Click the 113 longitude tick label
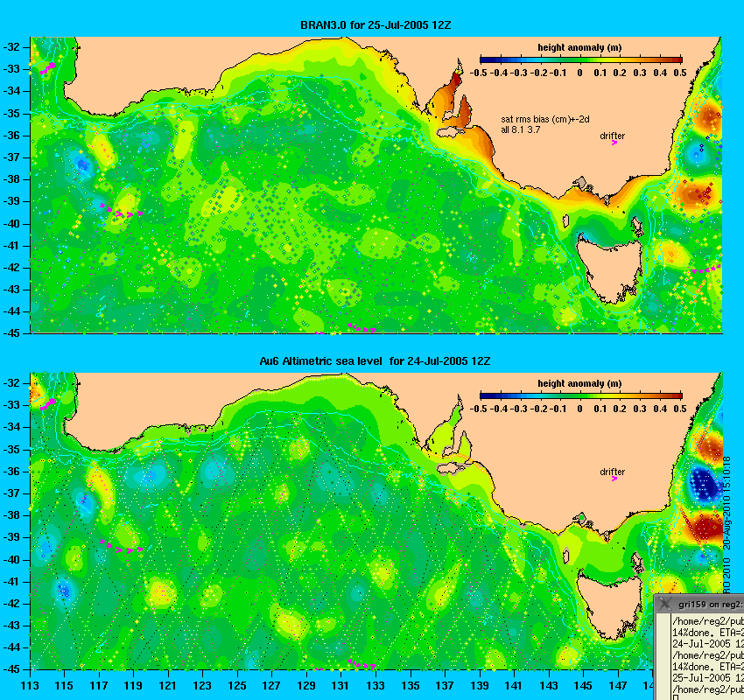Screen dimensions: 744x700 [30, 686]
